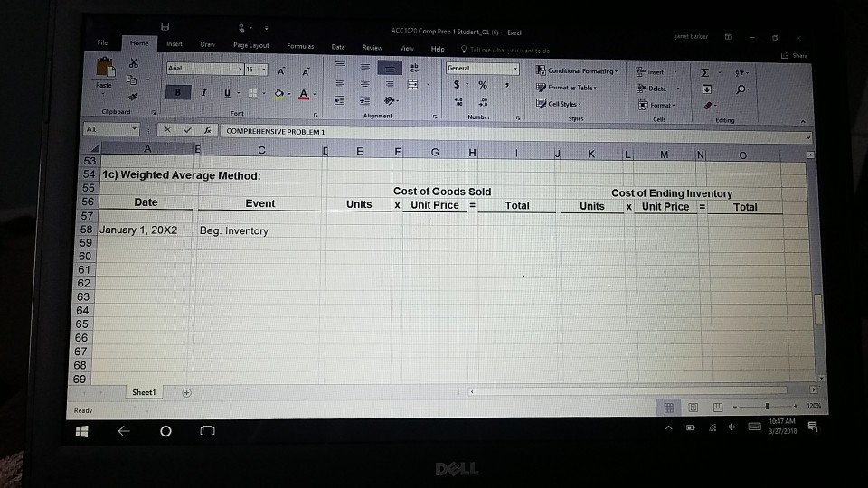Click the zoom slider in status bar
This screenshot has height=488, width=868.
768,406
